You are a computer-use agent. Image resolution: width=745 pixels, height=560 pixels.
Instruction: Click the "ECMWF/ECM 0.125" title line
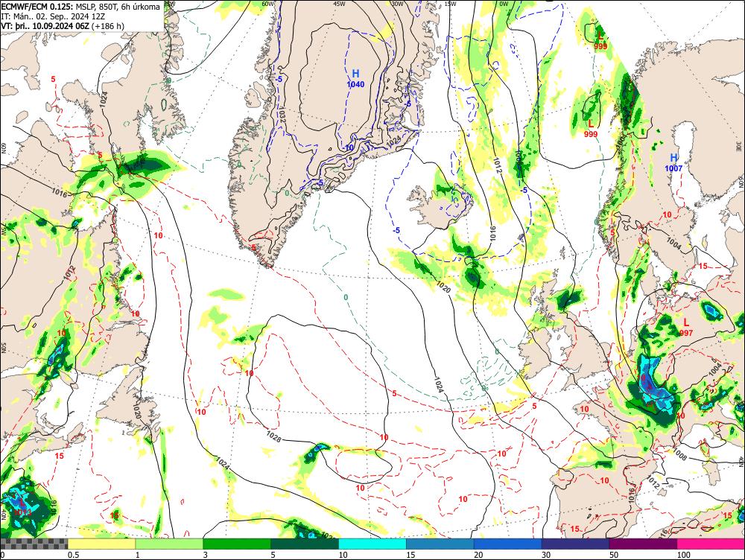(x=80, y=7)
